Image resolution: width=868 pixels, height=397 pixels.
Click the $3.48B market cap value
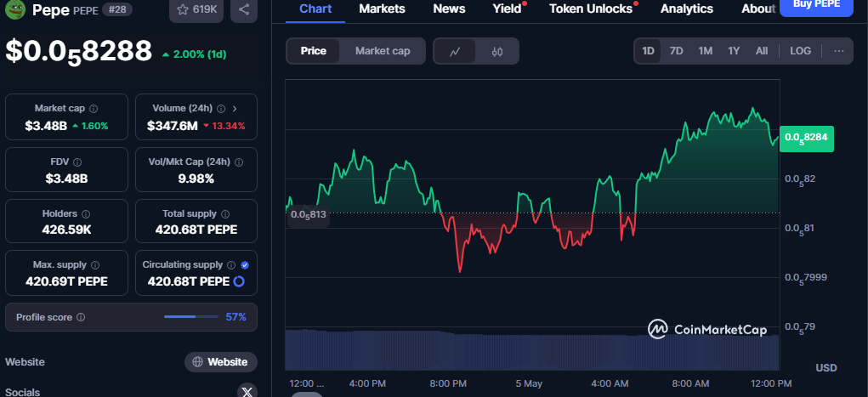[46, 126]
